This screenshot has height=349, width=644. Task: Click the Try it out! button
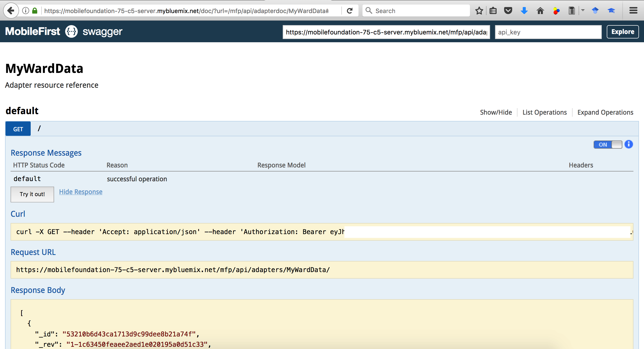[x=32, y=194]
